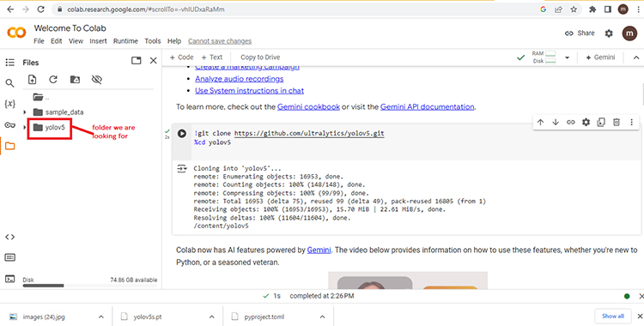Open Colab settings gear in header
Image resolution: width=644 pixels, height=326 pixels.
click(x=609, y=33)
